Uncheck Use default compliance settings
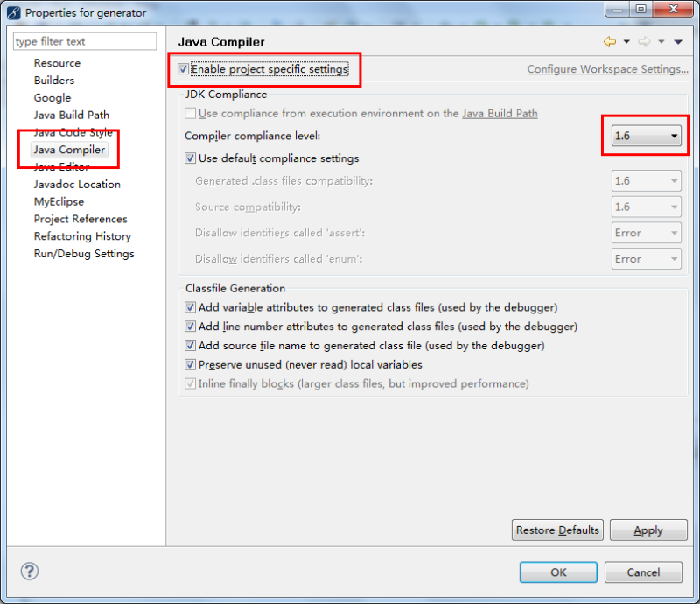Image resolution: width=700 pixels, height=604 pixels. click(191, 158)
